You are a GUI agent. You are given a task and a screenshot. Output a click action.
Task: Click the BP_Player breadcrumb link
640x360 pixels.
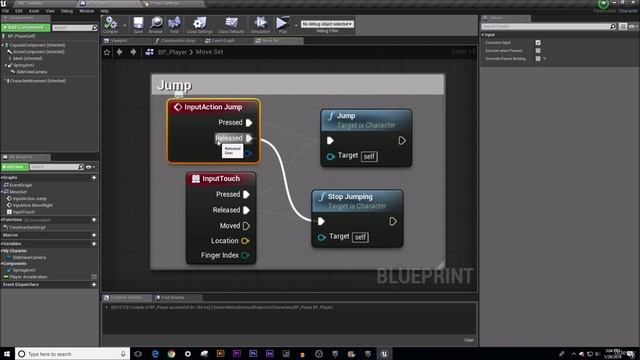172,52
